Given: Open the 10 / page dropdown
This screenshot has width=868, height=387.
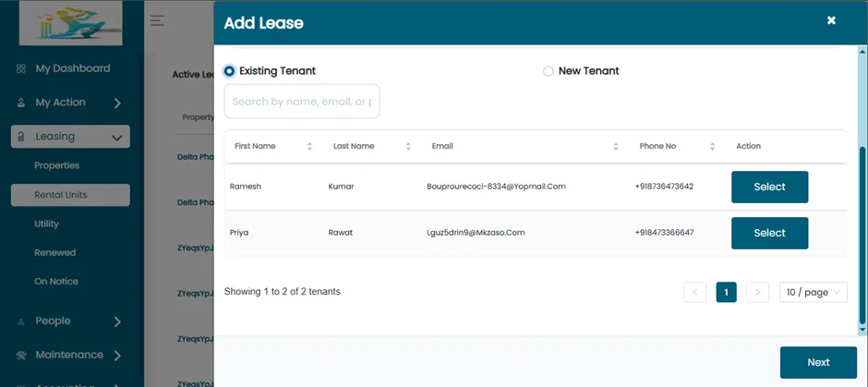Looking at the screenshot, I should coord(814,292).
